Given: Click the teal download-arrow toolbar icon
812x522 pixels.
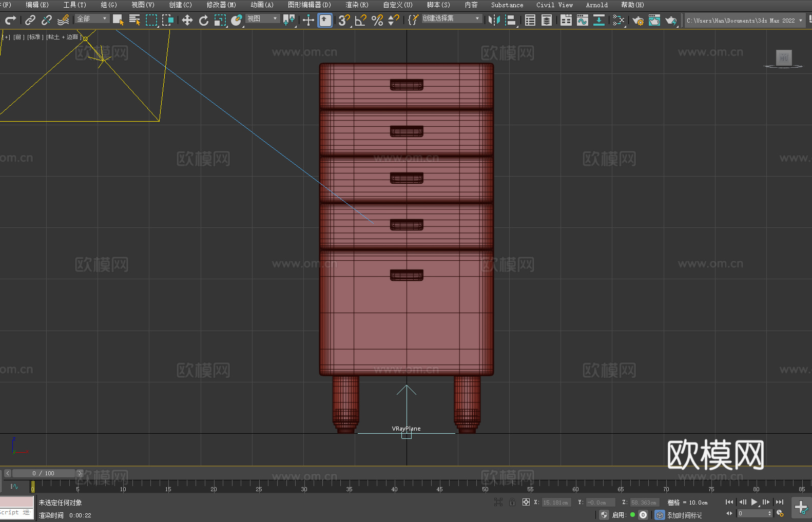Looking at the screenshot, I should pos(599,20).
